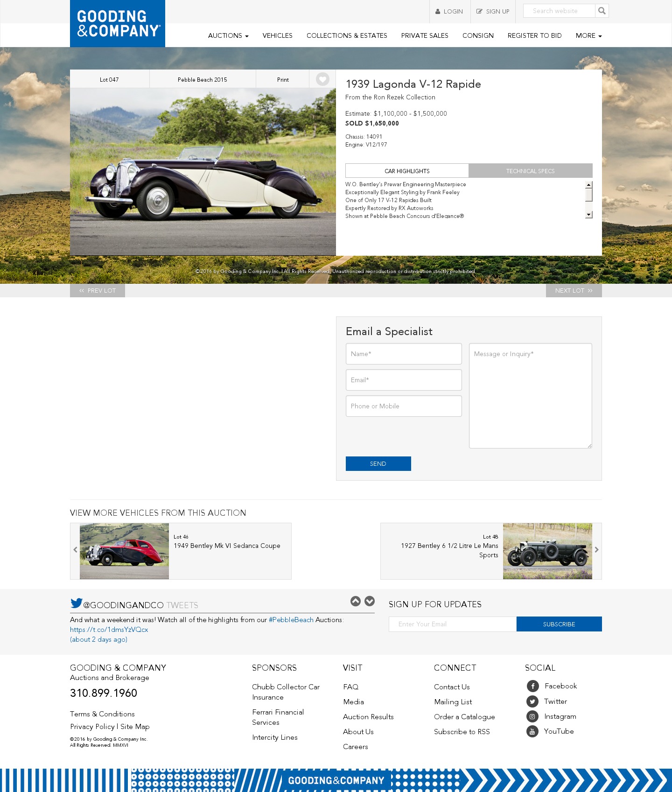Open the Careers link

(x=356, y=747)
